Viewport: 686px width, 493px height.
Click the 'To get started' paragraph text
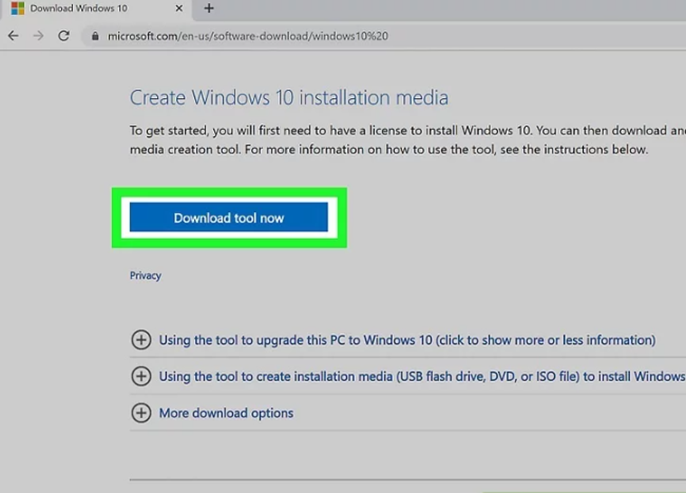(x=408, y=140)
